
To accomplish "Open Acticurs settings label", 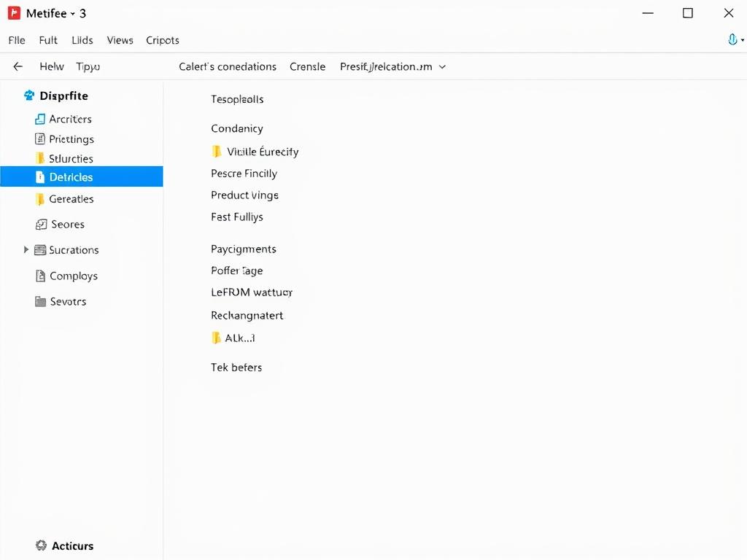I will tap(72, 545).
